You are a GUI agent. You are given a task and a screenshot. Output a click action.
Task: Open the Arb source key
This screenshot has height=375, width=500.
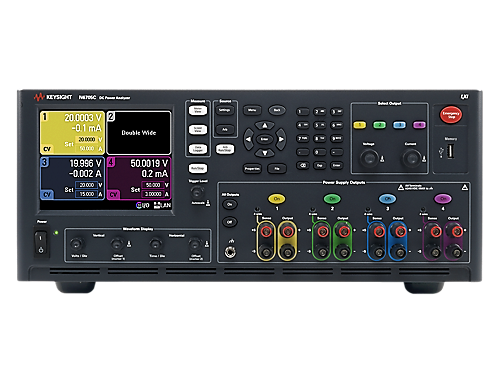click(225, 129)
